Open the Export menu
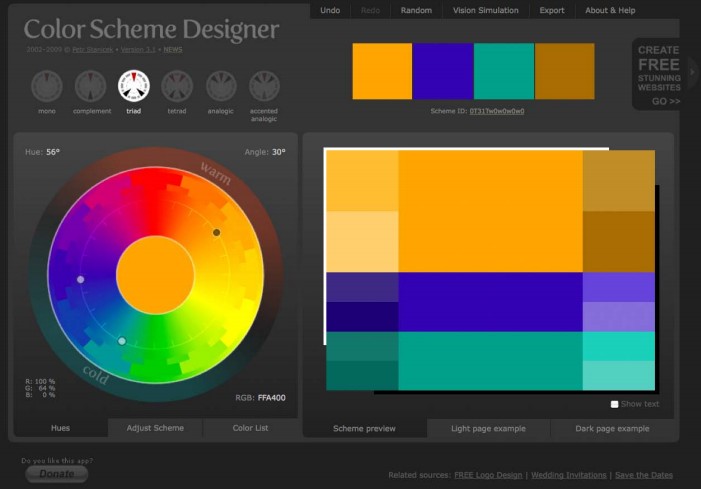701x489 pixels. point(552,10)
